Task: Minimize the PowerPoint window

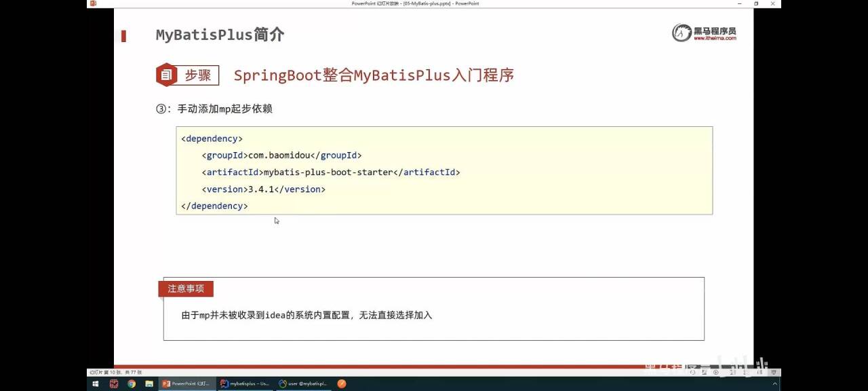Action: tap(738, 3)
